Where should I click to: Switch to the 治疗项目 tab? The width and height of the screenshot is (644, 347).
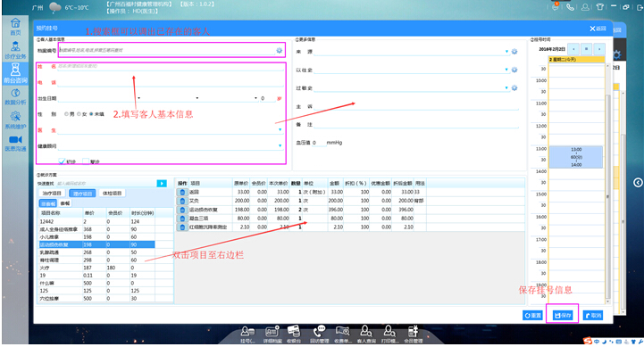click(52, 194)
